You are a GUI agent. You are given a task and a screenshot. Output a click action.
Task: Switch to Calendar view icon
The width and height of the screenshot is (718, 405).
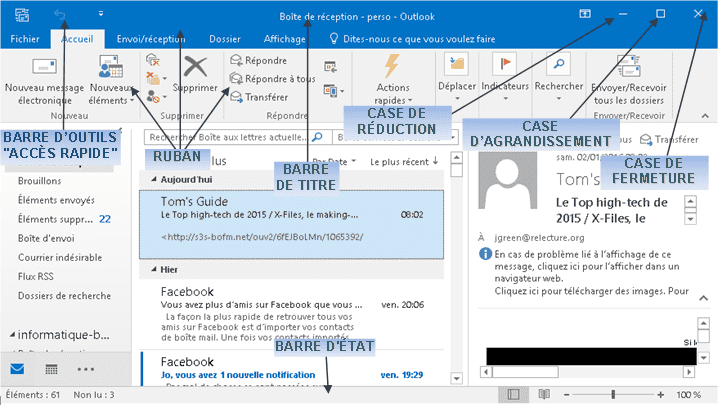point(51,369)
